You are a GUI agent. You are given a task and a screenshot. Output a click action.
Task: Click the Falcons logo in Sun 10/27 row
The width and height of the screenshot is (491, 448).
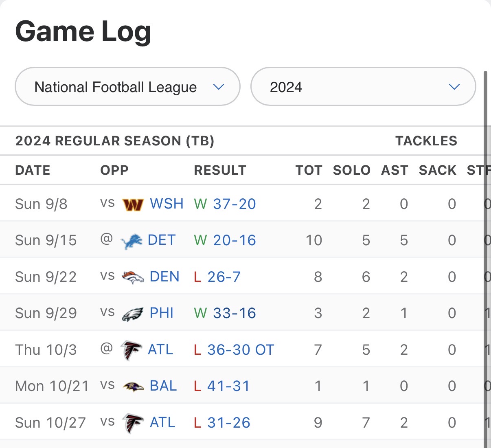point(133,423)
